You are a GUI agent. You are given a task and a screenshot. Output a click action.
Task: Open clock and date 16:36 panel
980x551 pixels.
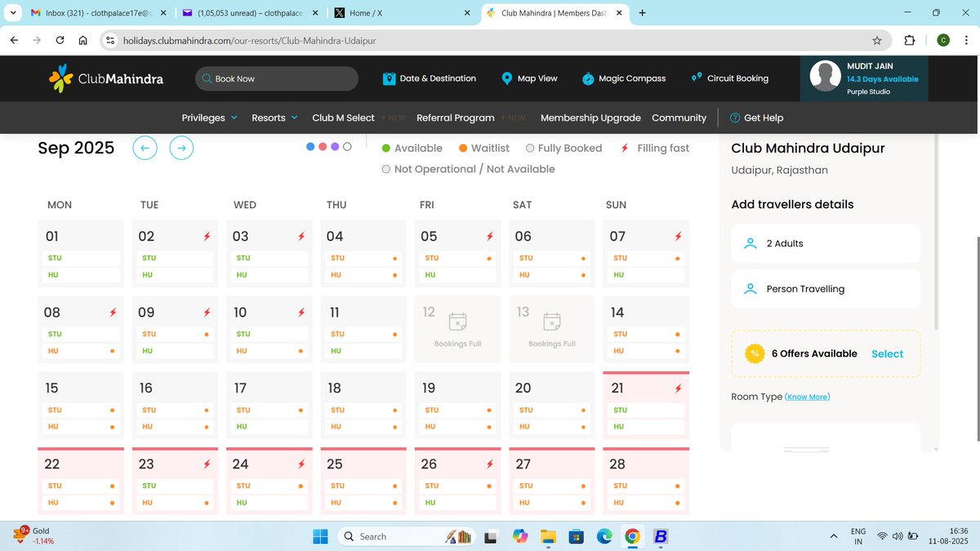coord(947,536)
